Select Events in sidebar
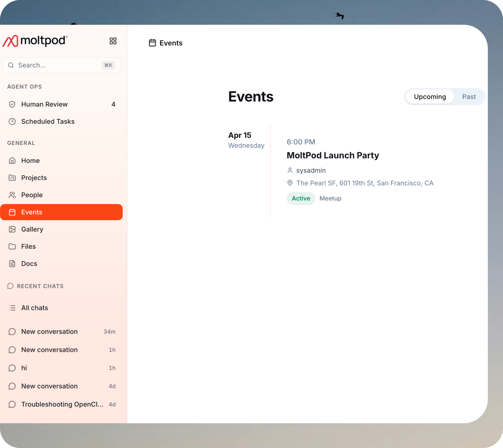 pyautogui.click(x=61, y=212)
